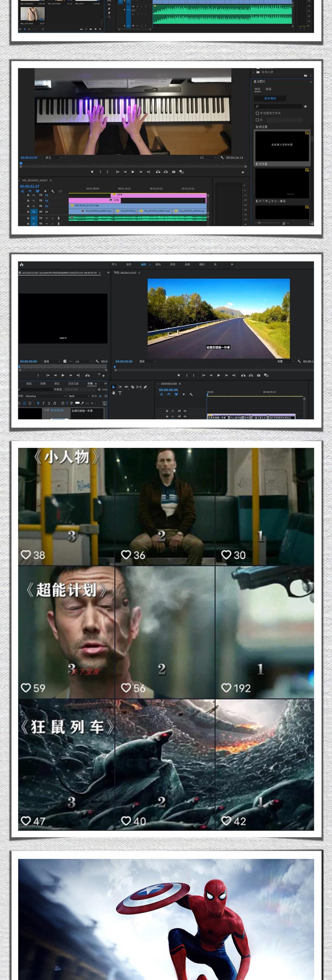
Task: Switch to 学习 workspace tab
Action: tap(114, 264)
